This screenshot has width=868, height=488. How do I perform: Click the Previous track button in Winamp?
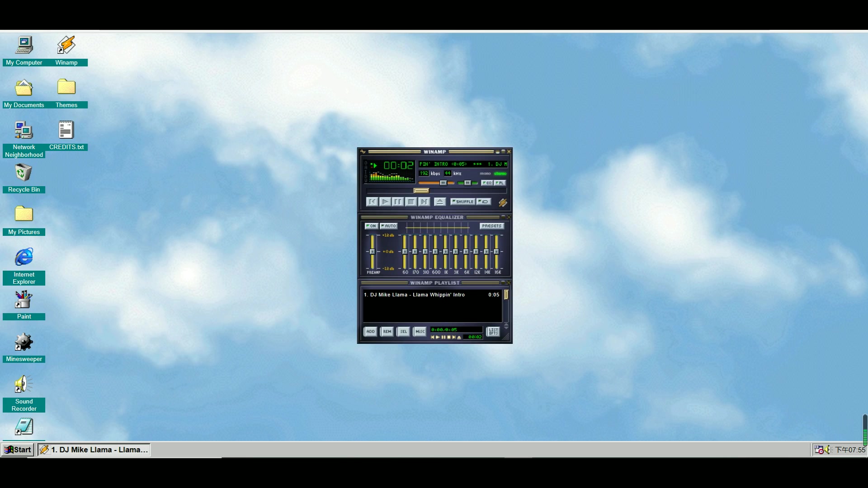(x=372, y=202)
